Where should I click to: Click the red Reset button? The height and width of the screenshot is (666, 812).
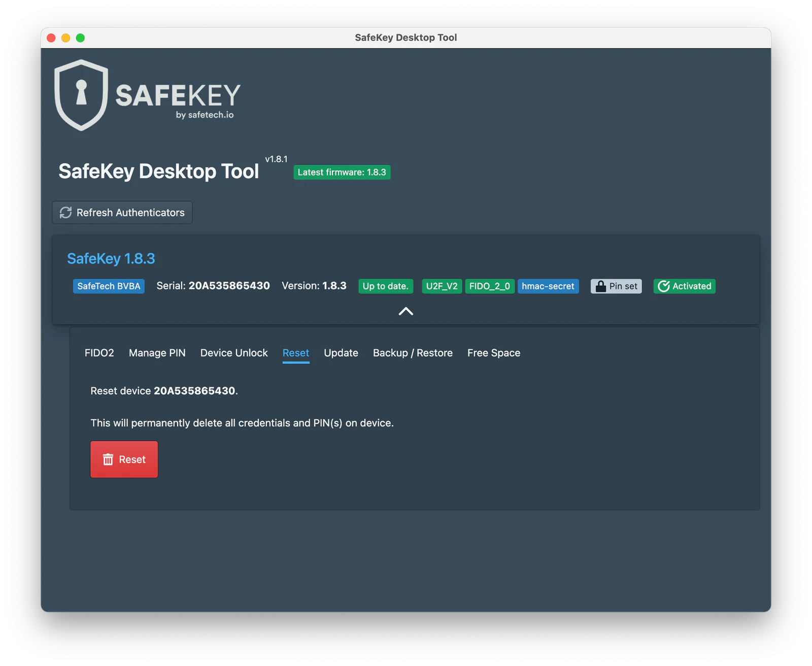(124, 459)
